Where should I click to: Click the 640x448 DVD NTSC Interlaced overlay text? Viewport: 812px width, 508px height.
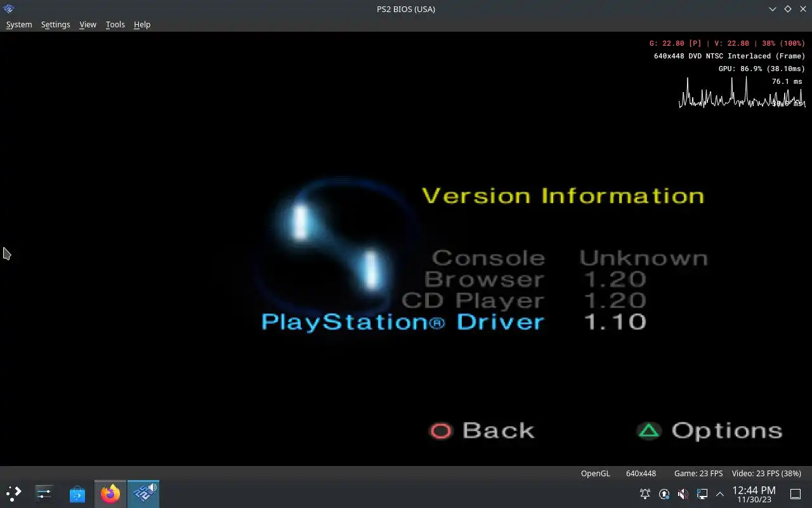[x=729, y=56]
